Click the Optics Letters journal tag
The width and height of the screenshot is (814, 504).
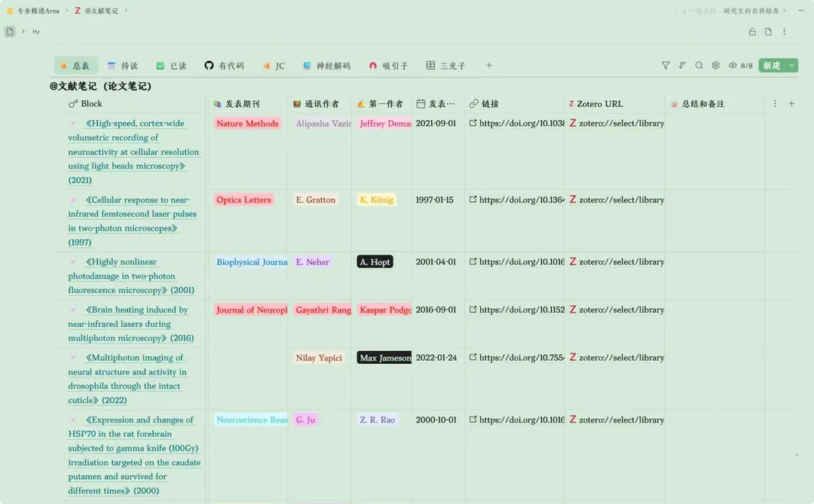[243, 200]
